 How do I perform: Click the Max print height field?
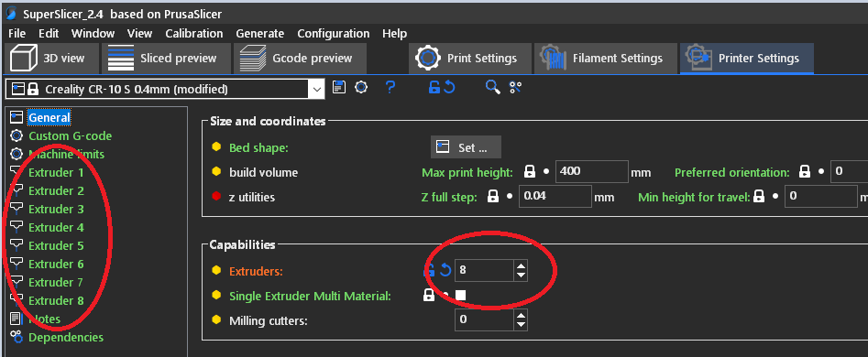[592, 172]
